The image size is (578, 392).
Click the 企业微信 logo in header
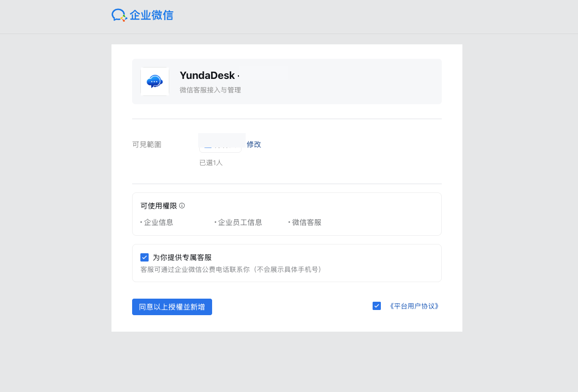click(142, 15)
